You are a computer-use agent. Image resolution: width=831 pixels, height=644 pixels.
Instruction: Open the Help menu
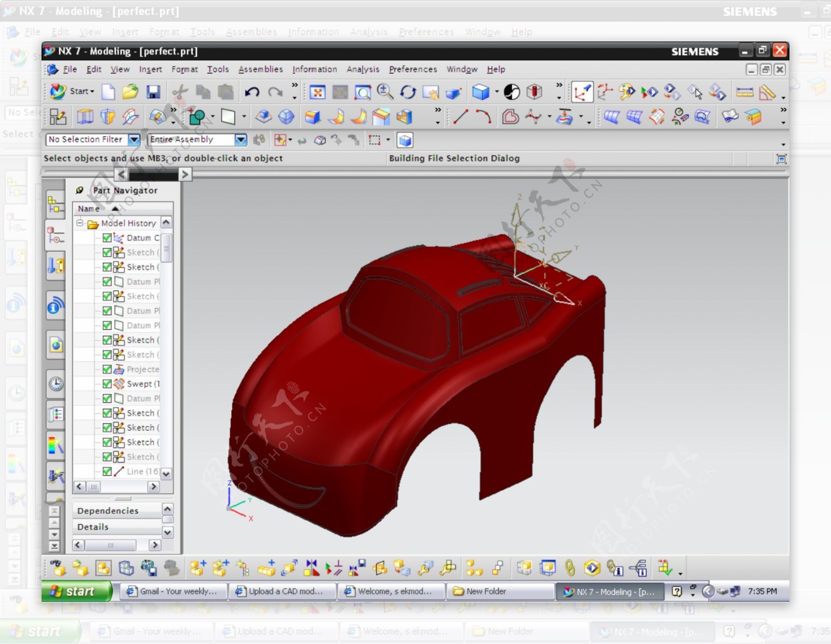tap(496, 69)
